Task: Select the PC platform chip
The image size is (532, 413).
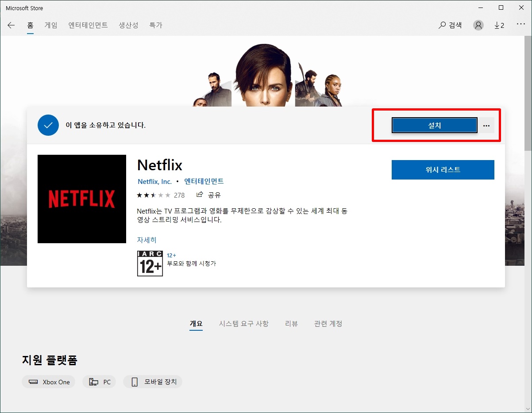Action: point(99,382)
